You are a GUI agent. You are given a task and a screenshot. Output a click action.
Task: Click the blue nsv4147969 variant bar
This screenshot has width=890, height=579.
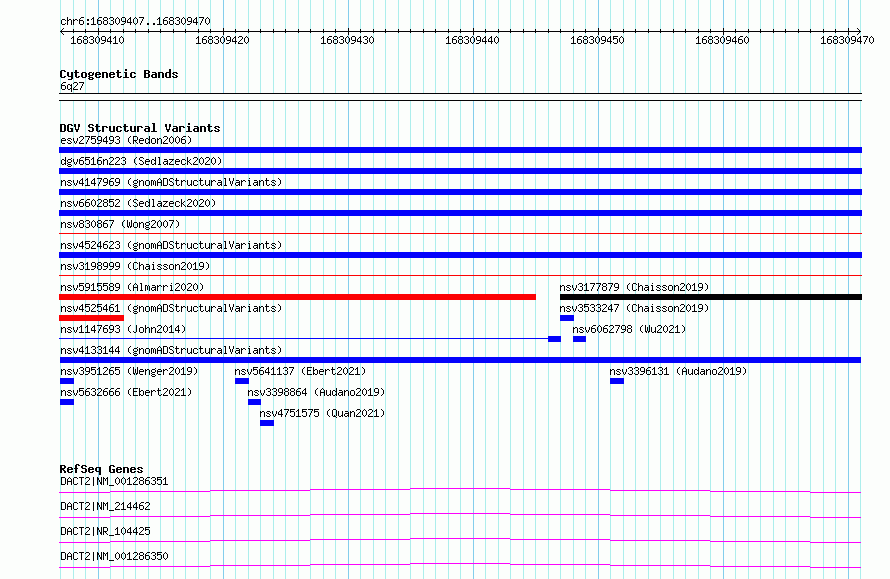(x=460, y=192)
